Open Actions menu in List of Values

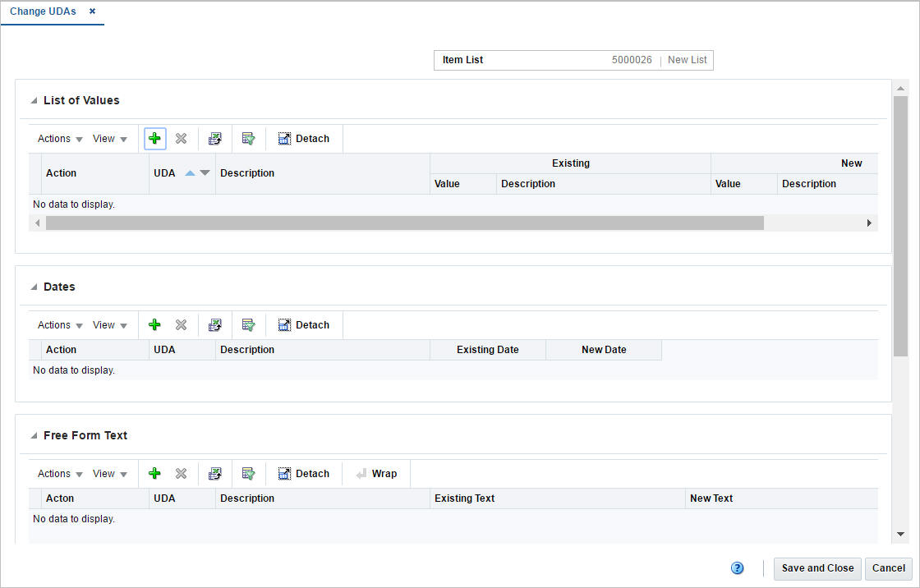pyautogui.click(x=61, y=139)
